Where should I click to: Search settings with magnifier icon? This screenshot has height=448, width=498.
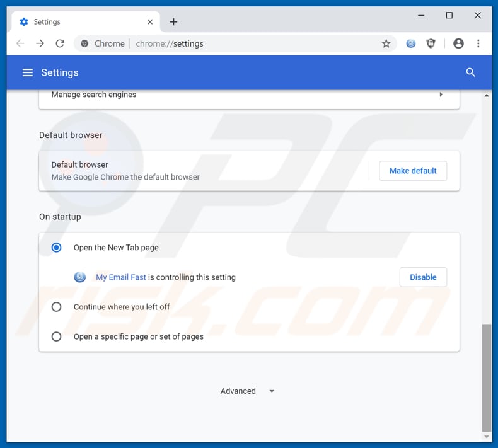click(x=470, y=72)
